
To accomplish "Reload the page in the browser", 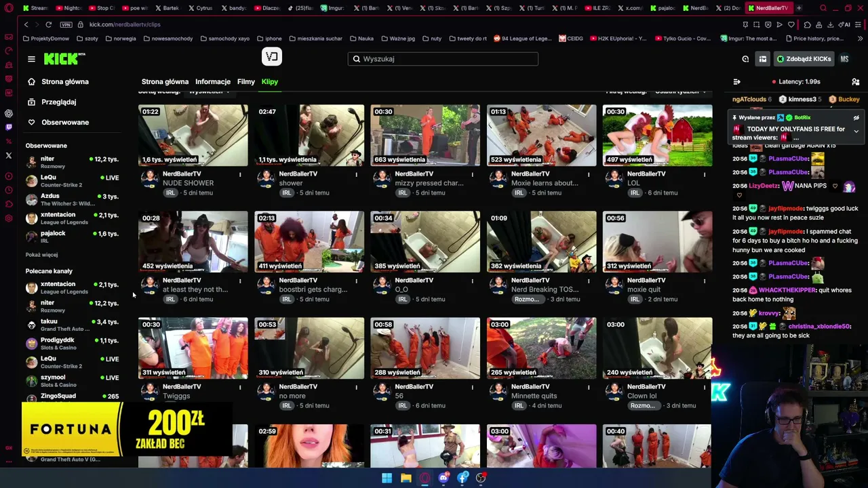I will click(49, 24).
